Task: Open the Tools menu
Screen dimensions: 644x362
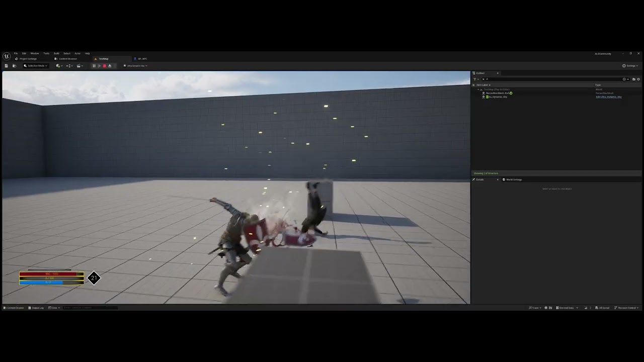Action: coord(46,53)
